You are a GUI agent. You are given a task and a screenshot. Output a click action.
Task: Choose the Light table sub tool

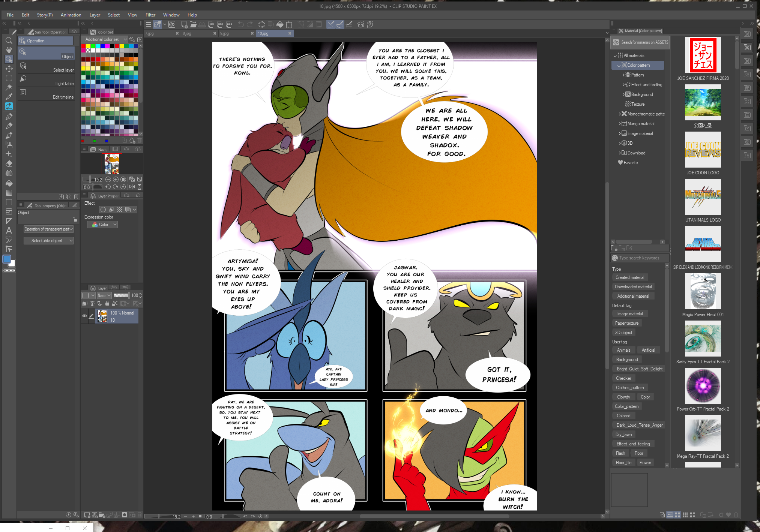coord(46,80)
